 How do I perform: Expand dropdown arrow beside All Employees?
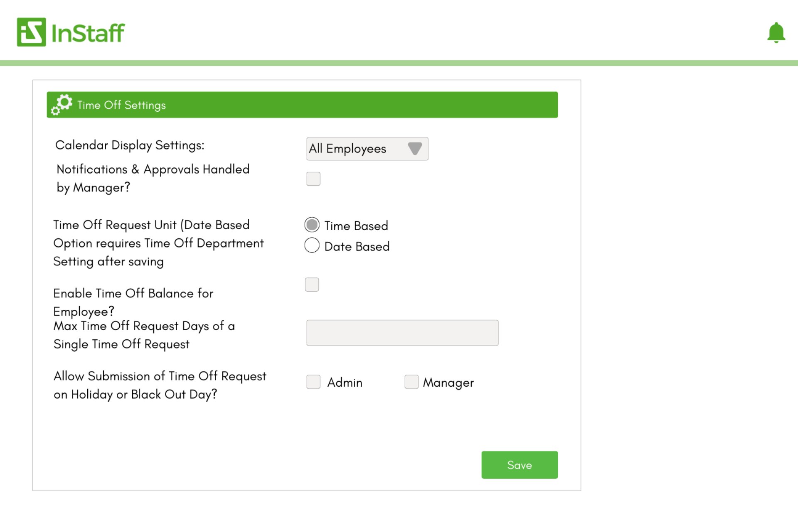tap(415, 148)
